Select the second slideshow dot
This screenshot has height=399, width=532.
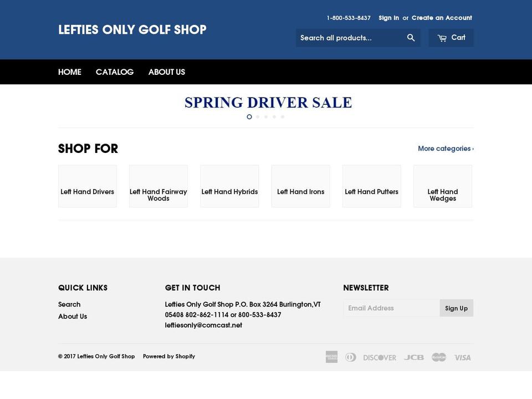tap(258, 116)
